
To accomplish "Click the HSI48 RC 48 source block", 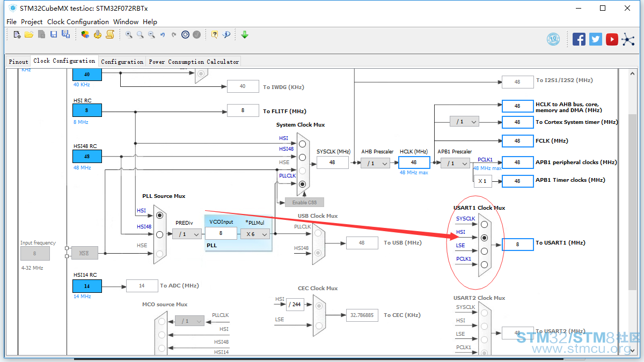I will [x=87, y=156].
